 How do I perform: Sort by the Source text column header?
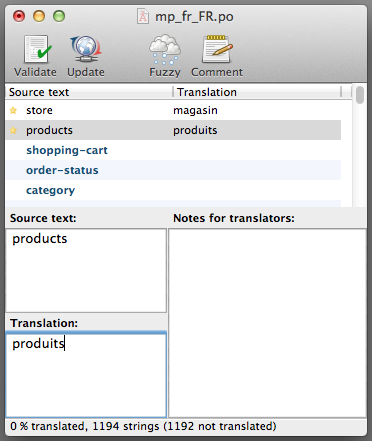click(89, 92)
